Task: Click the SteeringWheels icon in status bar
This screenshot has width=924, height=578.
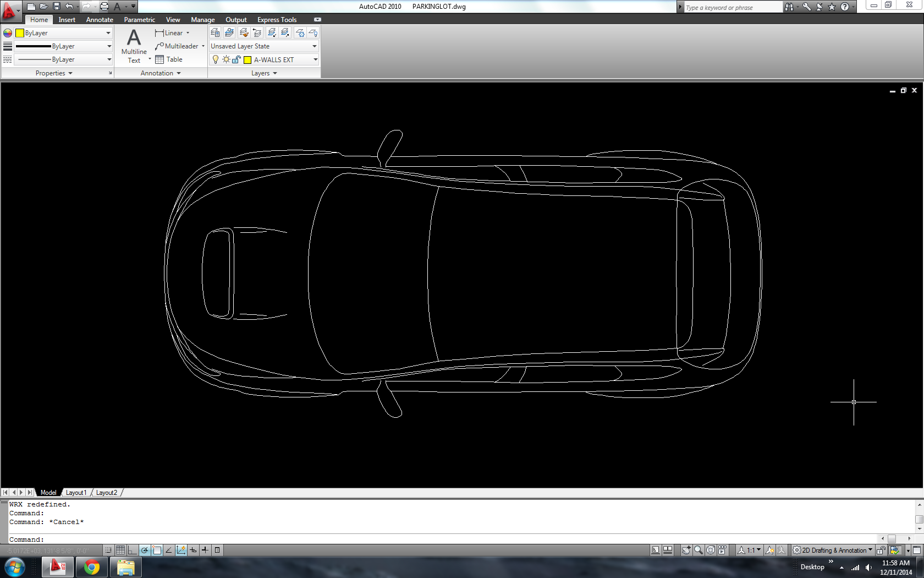Action: [x=711, y=550]
